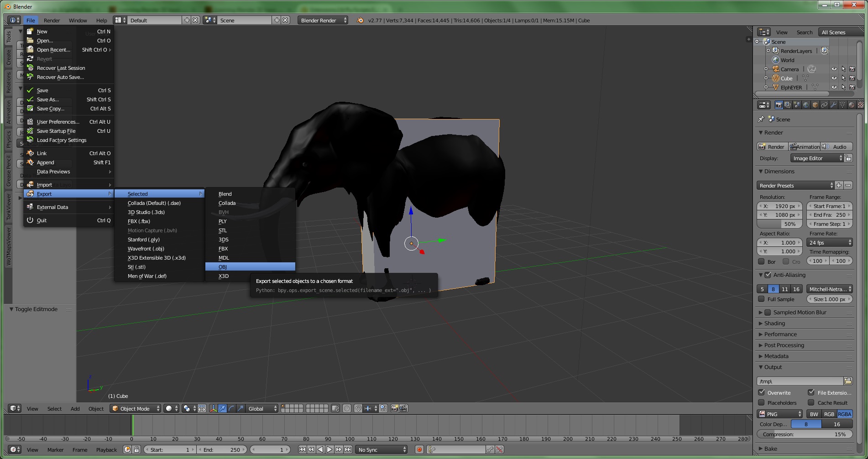The height and width of the screenshot is (459, 868).
Task: Add a new screen layout next to Default
Action: click(187, 20)
